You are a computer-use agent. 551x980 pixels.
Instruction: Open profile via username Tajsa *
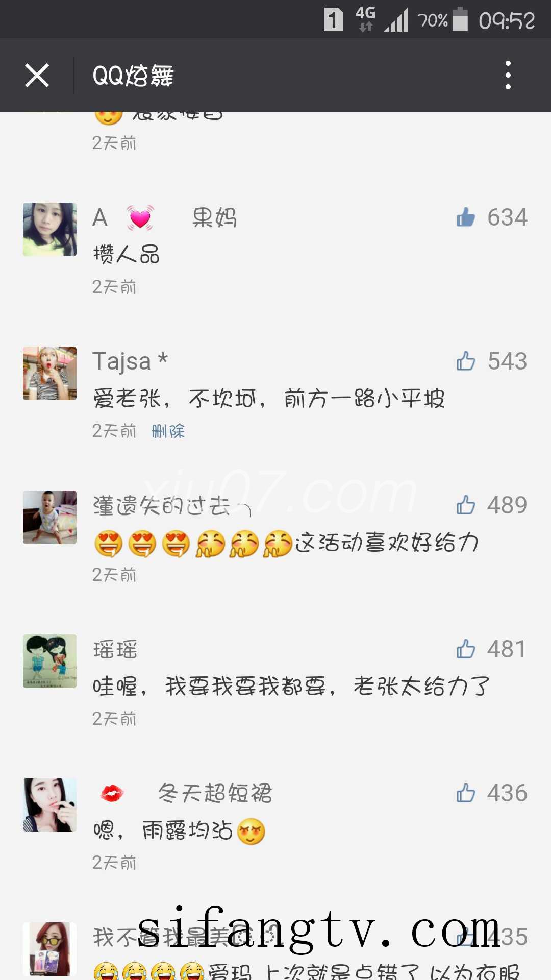pos(130,361)
